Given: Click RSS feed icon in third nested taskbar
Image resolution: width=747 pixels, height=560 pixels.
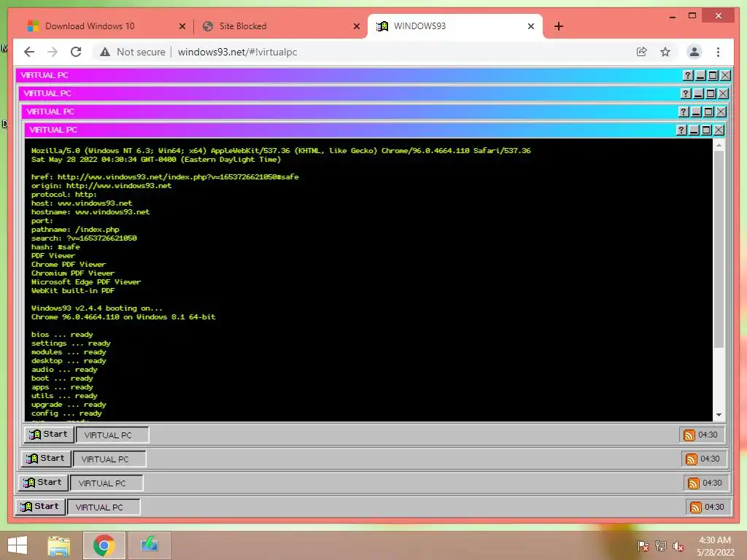Looking at the screenshot, I should point(694,483).
